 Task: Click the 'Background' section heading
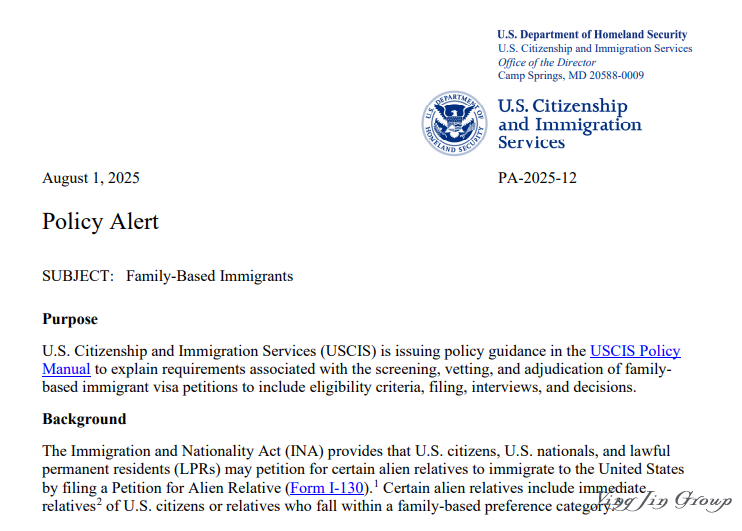coord(84,419)
